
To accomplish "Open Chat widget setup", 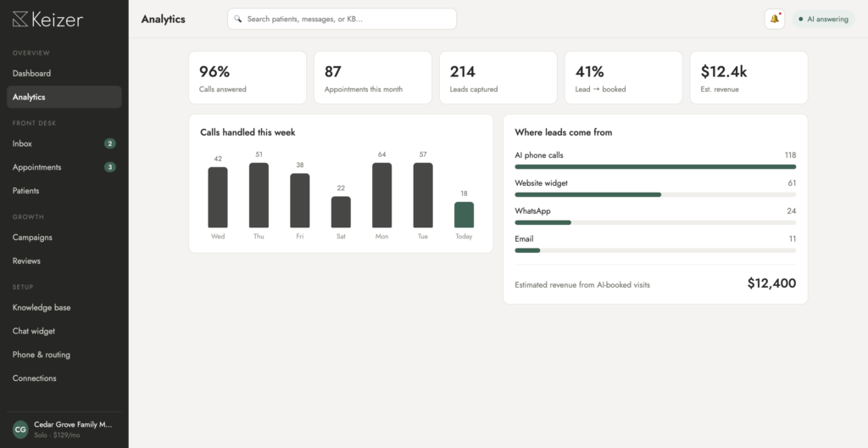I will click(64, 331).
